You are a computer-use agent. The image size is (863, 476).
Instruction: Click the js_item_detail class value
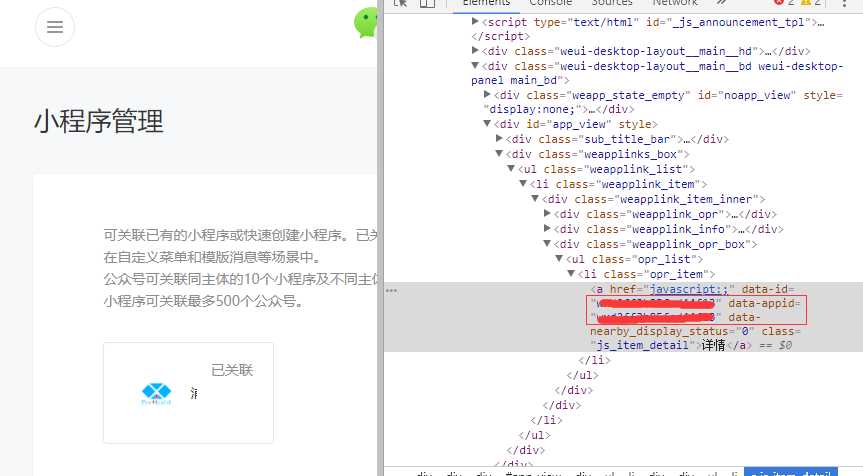pyautogui.click(x=642, y=346)
